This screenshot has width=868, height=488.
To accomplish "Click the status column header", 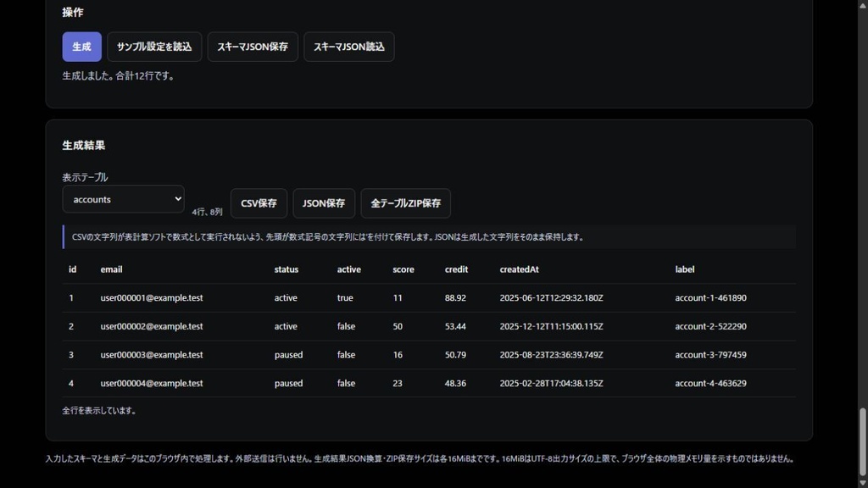I will (287, 269).
